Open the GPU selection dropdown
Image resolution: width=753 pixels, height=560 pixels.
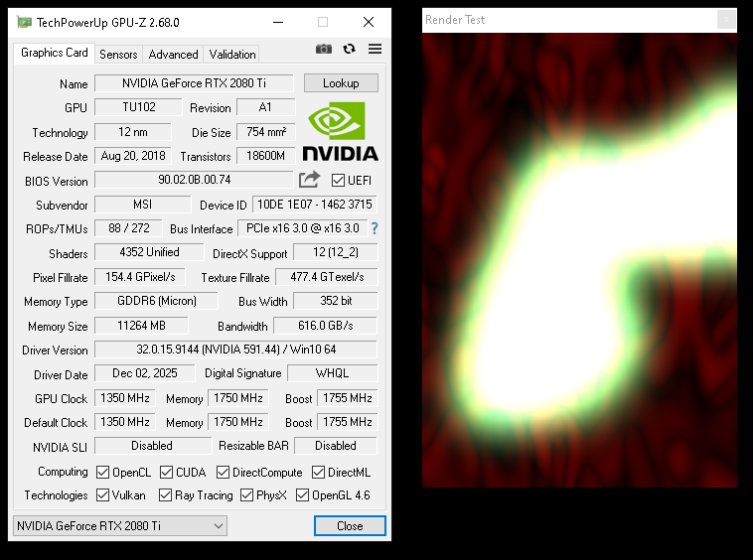click(x=120, y=526)
